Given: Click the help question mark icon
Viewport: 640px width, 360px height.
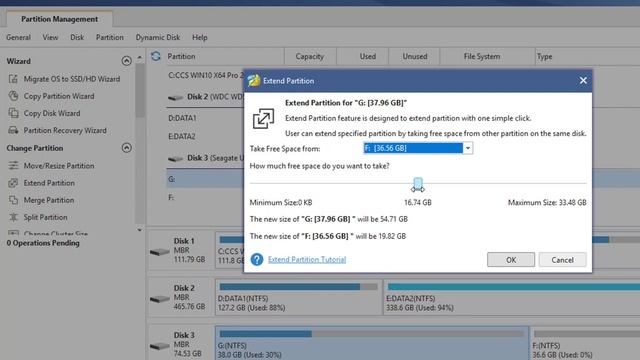Looking at the screenshot, I should tap(257, 259).
